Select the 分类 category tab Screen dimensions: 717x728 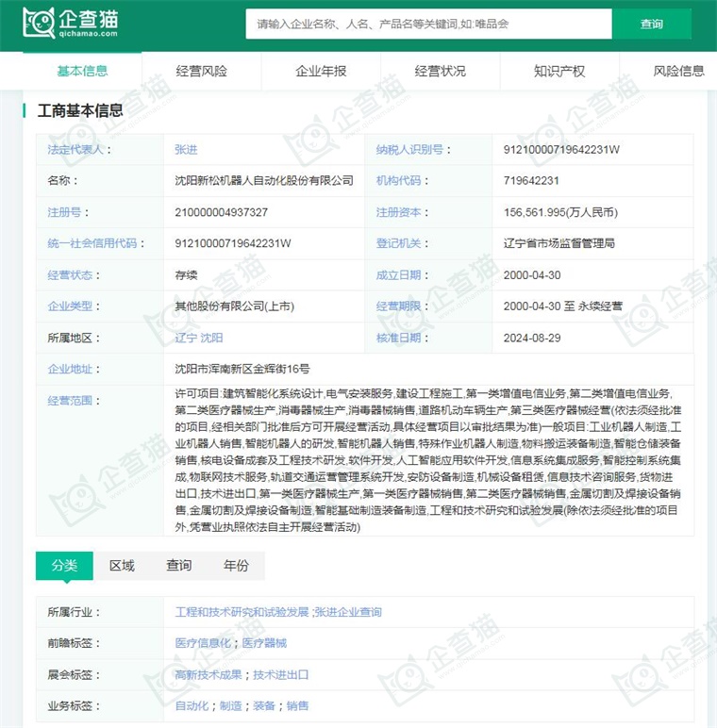pos(64,566)
